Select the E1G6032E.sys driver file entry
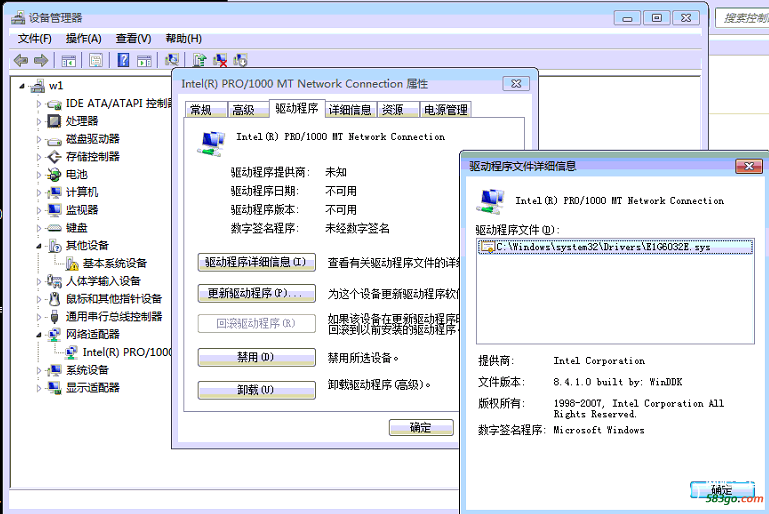This screenshot has height=514, width=769. 602,246
